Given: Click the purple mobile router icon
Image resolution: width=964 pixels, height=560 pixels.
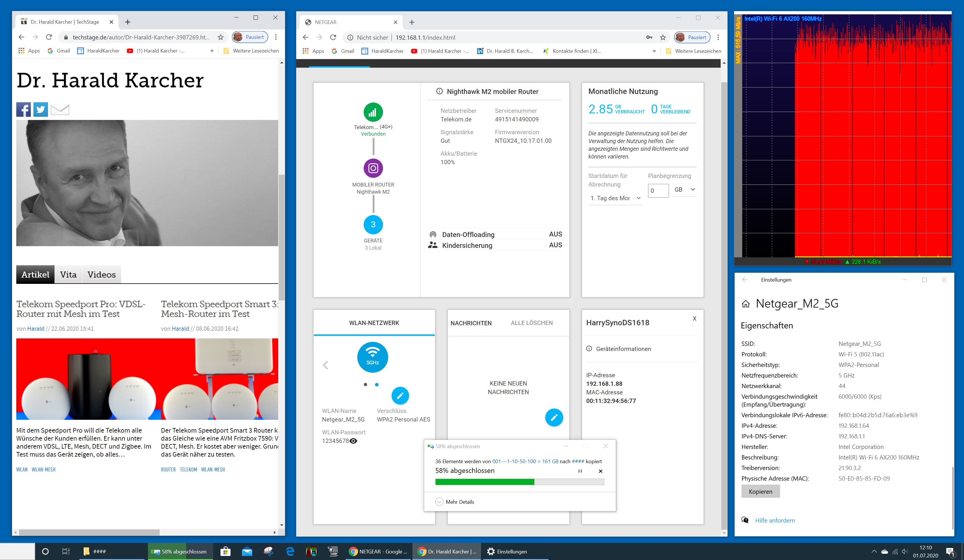Looking at the screenshot, I should coord(373,168).
